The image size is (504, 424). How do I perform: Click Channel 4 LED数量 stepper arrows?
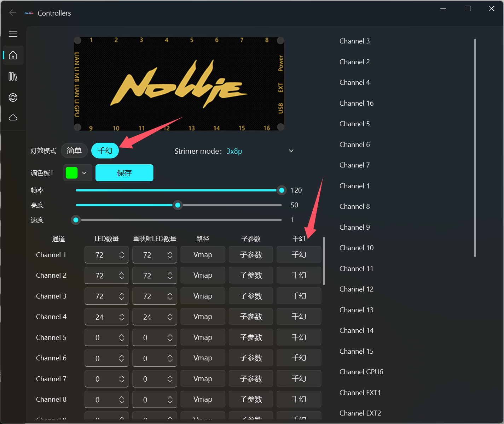pos(122,317)
